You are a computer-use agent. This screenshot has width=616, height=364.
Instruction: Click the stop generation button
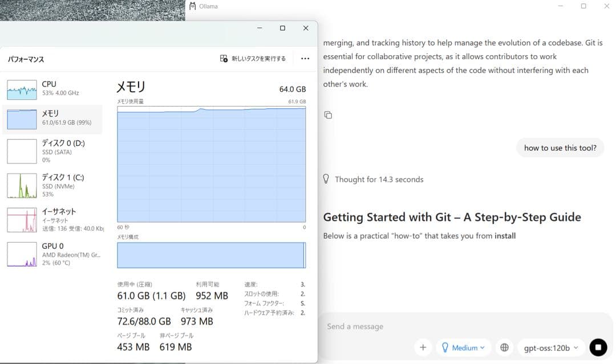point(598,347)
